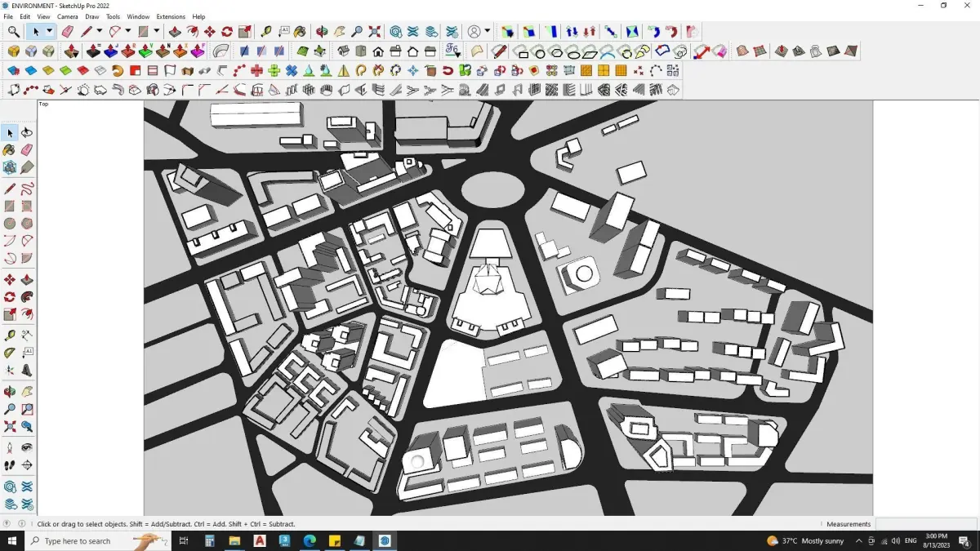Open File Explorer from taskbar
This screenshot has width=980, height=551.
tap(234, 540)
